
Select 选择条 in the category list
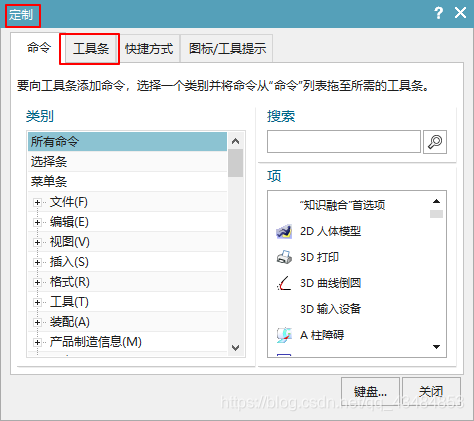[x=128, y=162]
